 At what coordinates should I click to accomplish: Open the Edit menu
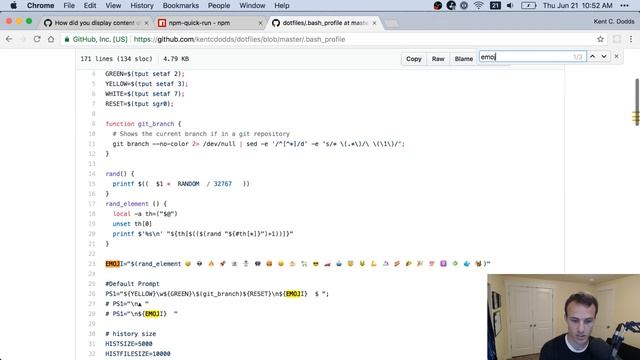(x=90, y=6)
